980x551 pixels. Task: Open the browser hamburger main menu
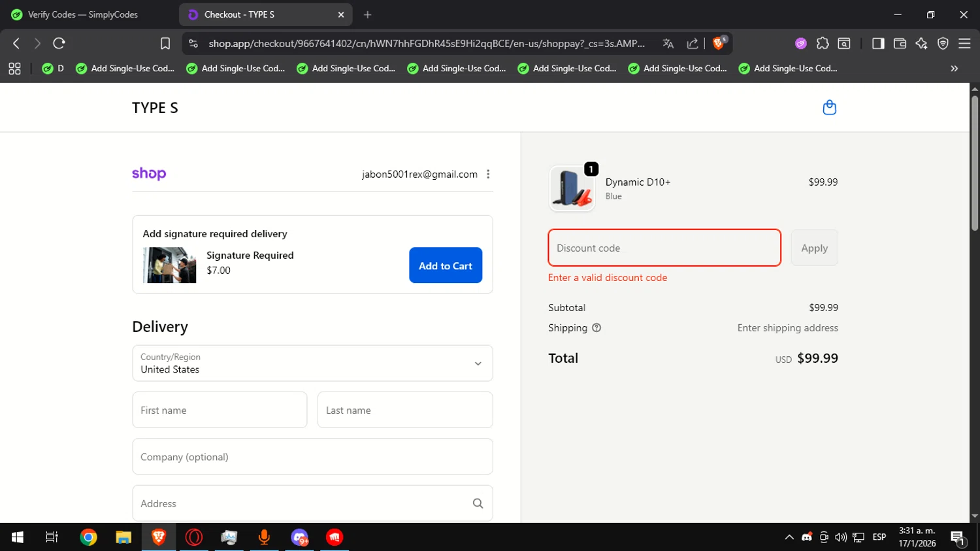964,43
